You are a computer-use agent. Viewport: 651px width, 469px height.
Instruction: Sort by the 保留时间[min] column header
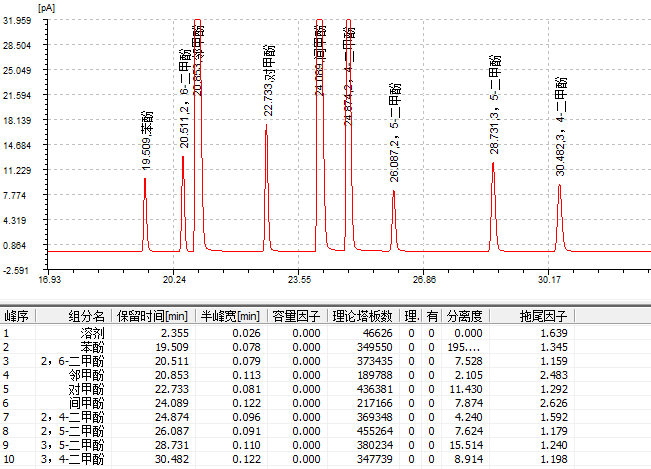point(149,315)
